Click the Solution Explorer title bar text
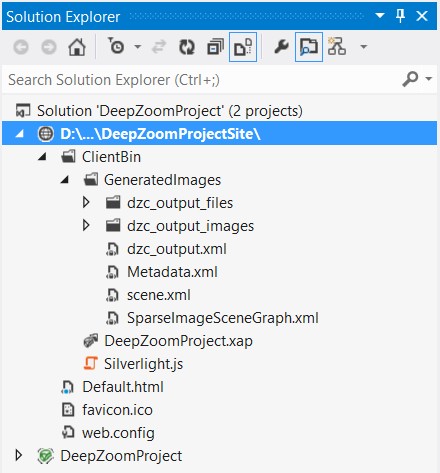This screenshot has width=440, height=473. [63, 17]
